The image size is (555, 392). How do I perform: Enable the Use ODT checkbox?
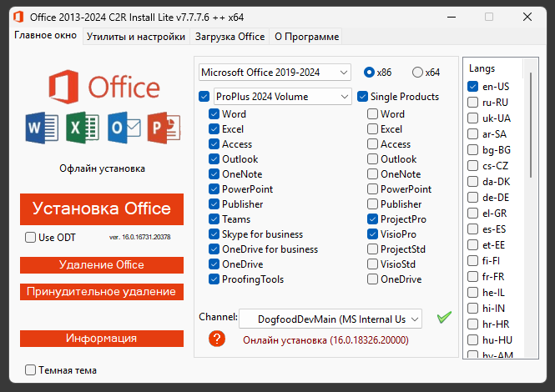31,238
